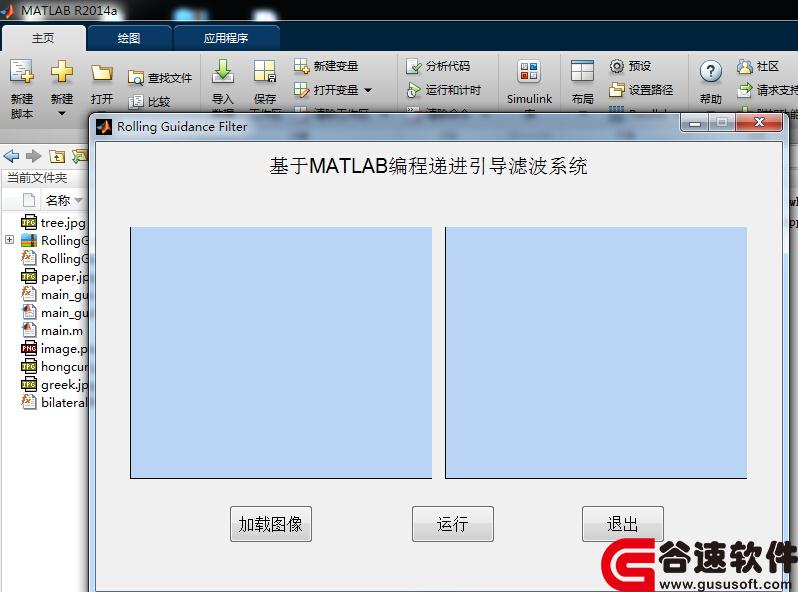Close the Rolling Guidance Filter window
Viewport: 798px width, 592px height.
point(759,123)
